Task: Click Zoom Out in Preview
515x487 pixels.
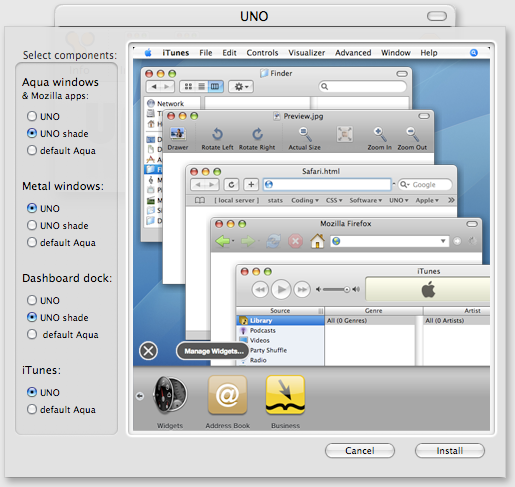Action: coord(412,138)
